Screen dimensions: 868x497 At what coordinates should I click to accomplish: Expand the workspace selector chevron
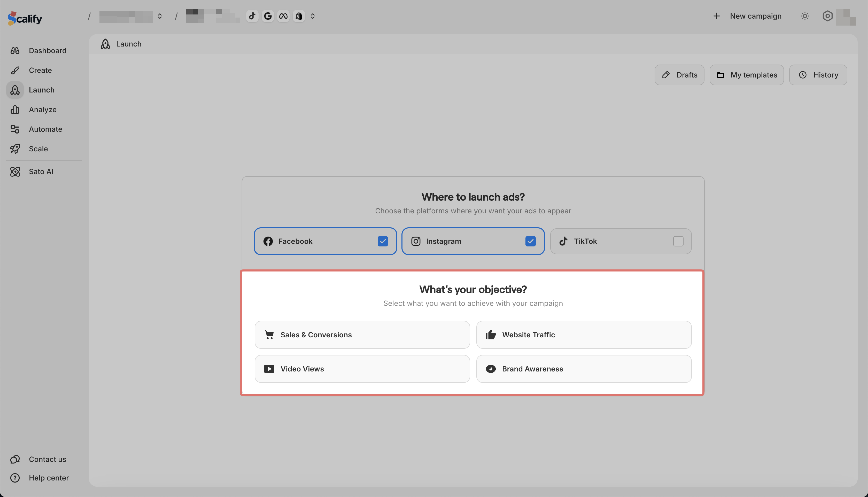coord(160,16)
